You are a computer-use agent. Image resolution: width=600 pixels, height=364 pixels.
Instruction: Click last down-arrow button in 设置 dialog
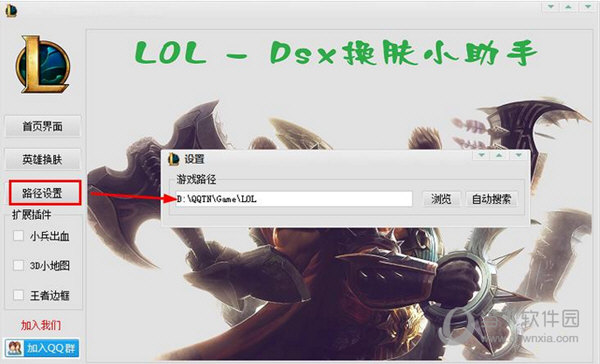tap(518, 155)
